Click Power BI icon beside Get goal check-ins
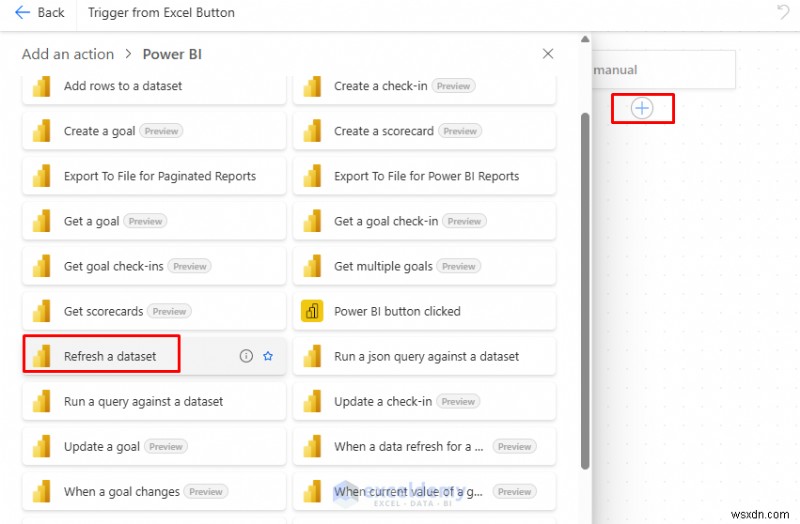 [42, 266]
